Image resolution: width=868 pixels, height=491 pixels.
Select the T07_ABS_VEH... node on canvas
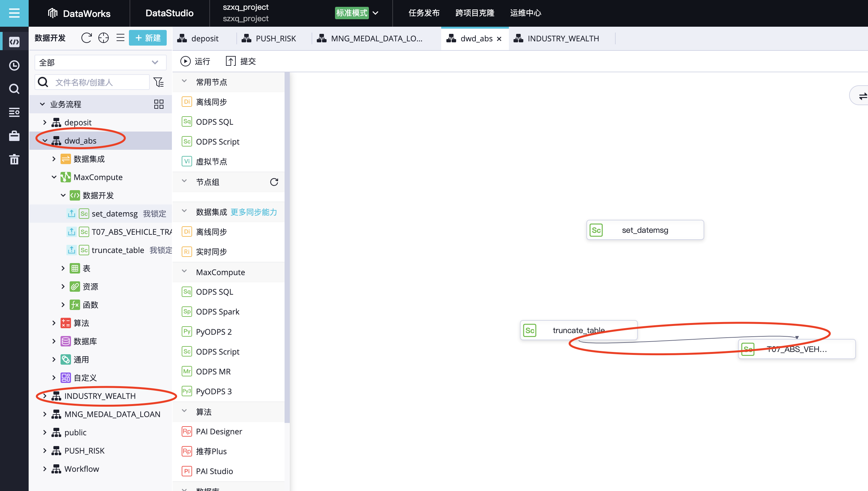(796, 349)
